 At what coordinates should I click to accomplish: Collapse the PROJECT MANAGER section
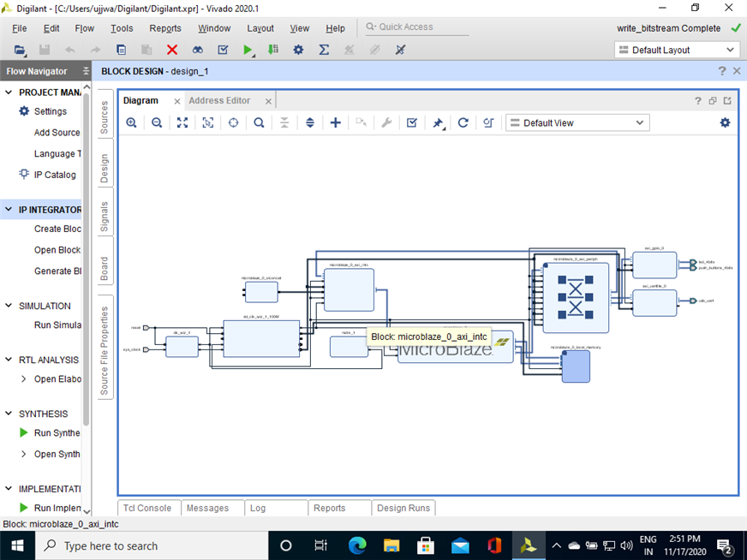9,92
